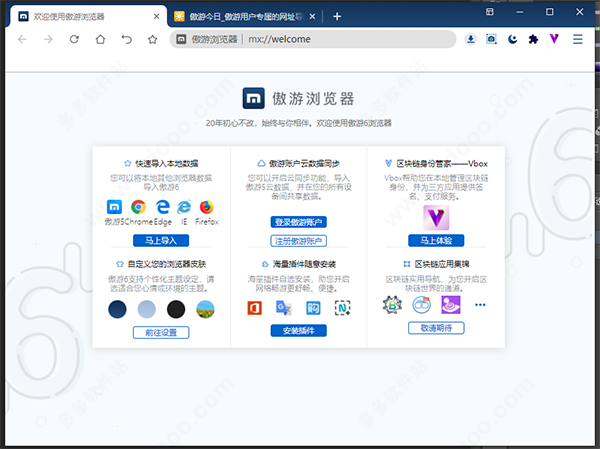The width and height of the screenshot is (600, 449).
Task: Go back with the back arrow
Action: 22,39
